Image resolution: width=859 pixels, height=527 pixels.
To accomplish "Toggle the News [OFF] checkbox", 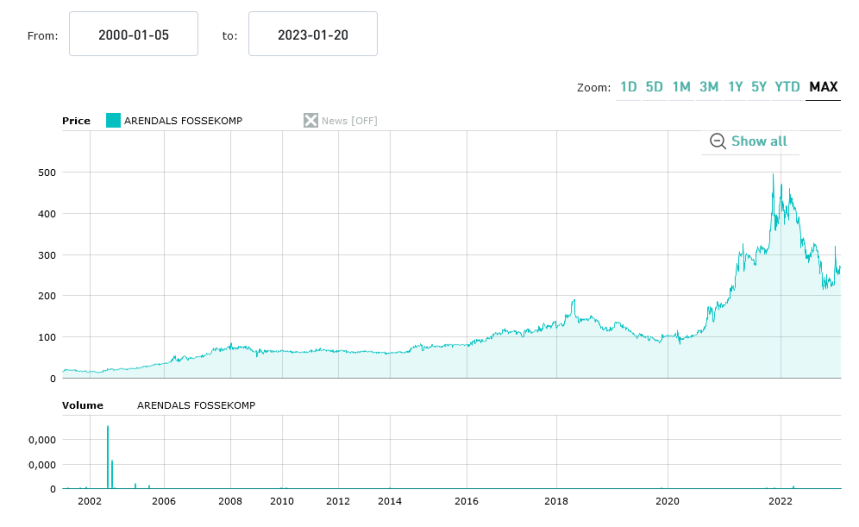I will pos(311,121).
